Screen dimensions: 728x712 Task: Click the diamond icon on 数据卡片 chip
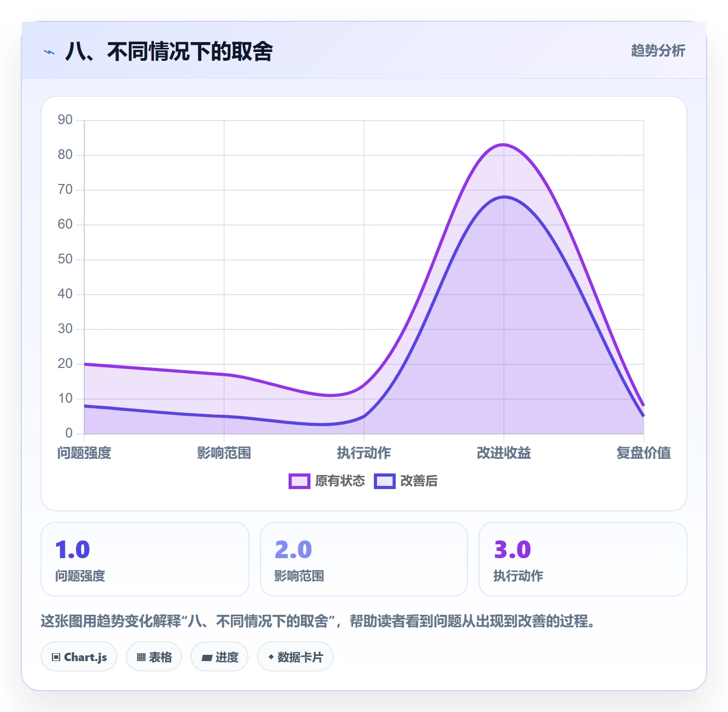(271, 657)
